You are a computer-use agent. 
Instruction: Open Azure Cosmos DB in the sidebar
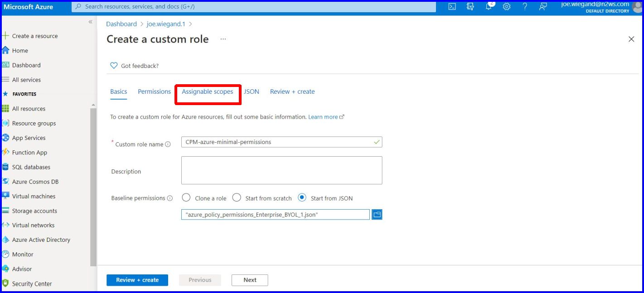tap(35, 182)
